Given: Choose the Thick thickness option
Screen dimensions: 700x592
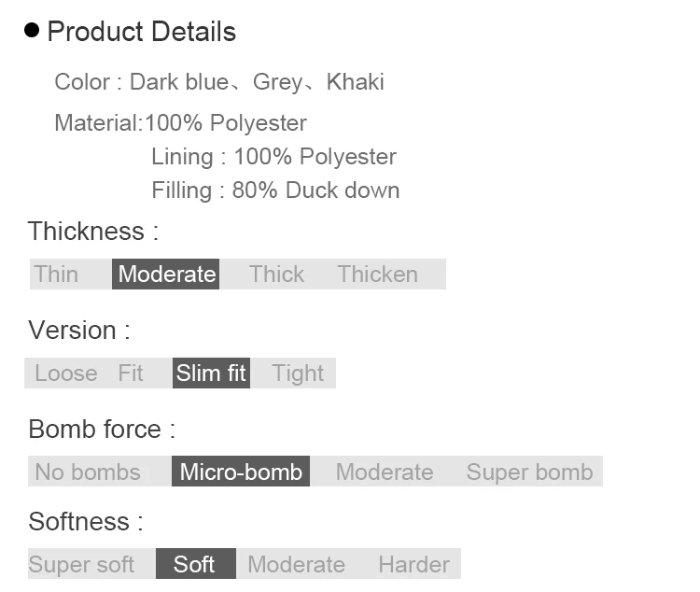Looking at the screenshot, I should click(276, 274).
